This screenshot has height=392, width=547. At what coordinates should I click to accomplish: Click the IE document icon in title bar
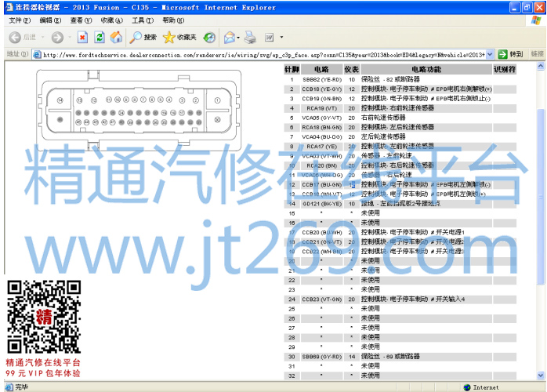(9, 7)
